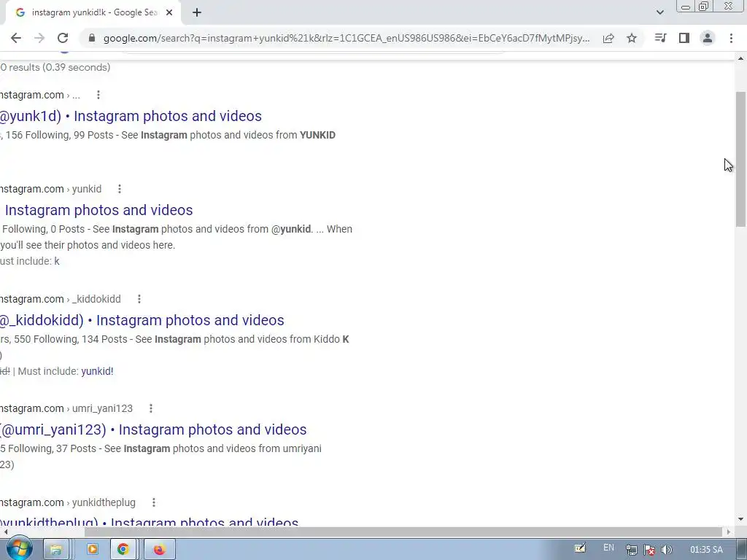This screenshot has height=560, width=747.
Task: Open the yunkid Instagram photos and videos link
Action: coord(98,210)
